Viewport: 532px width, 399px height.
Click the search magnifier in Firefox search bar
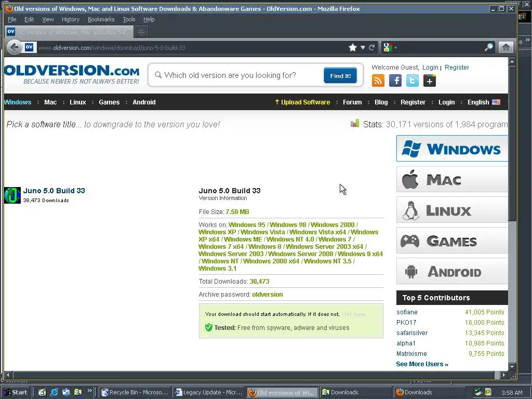point(489,47)
